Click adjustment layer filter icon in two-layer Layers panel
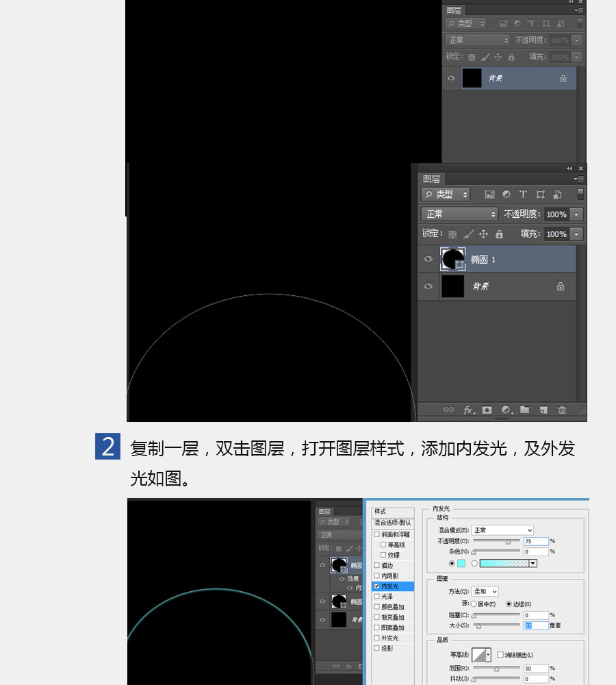The height and width of the screenshot is (685, 616). [506, 194]
